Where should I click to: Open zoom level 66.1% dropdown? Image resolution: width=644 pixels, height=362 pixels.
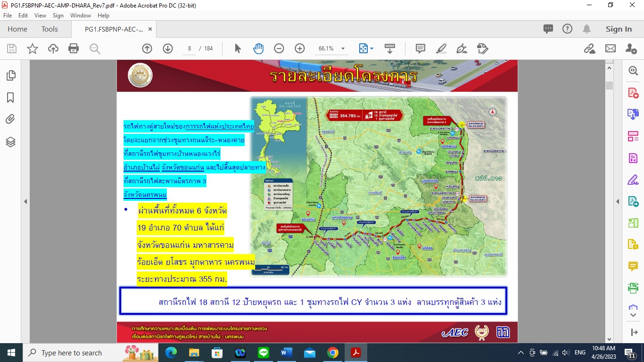coord(343,49)
